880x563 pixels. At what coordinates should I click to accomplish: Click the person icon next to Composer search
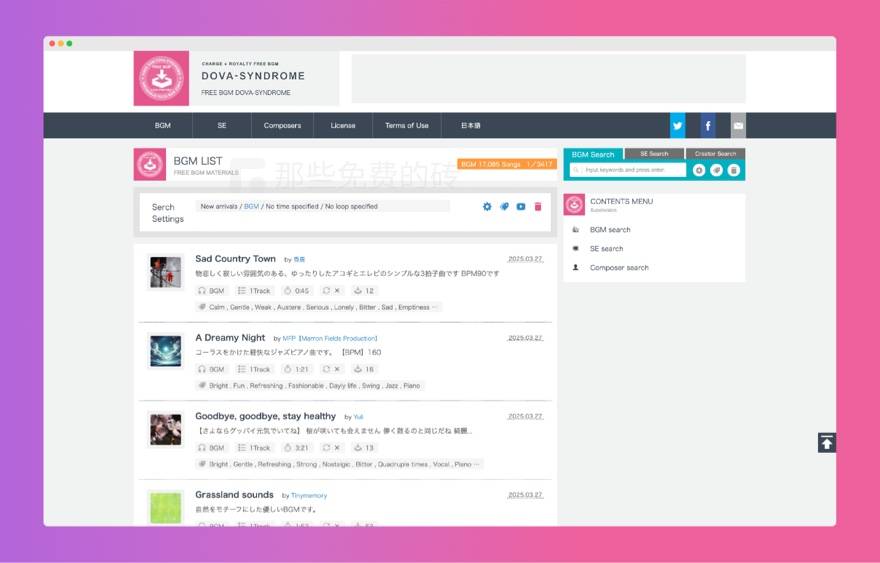click(575, 268)
